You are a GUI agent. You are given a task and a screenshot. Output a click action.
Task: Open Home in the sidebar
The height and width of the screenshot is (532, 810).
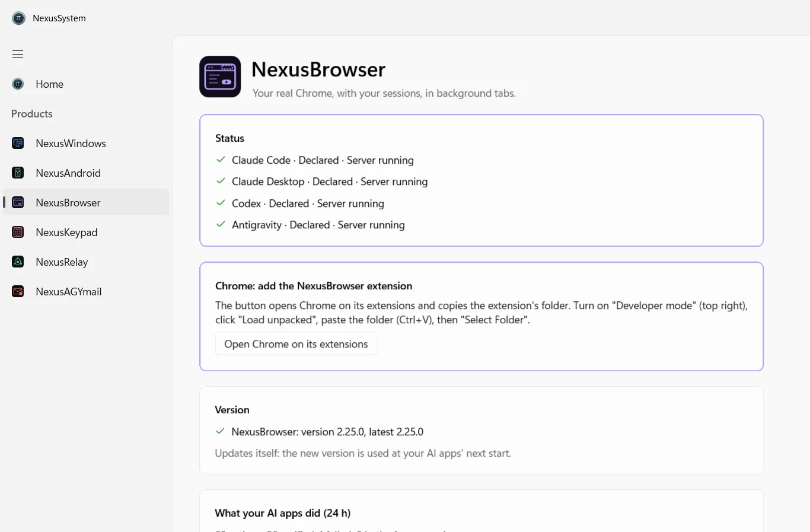[x=86, y=84]
